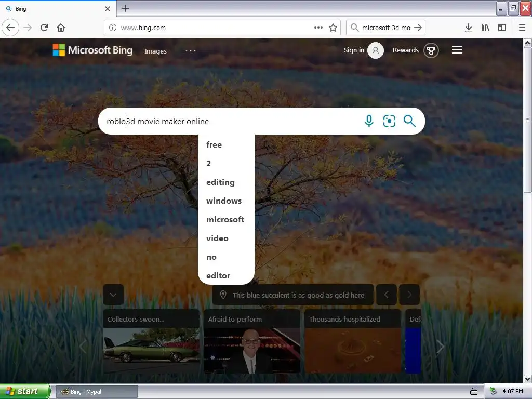532x399 pixels.
Task: Show next daily image
Action: coord(409,295)
